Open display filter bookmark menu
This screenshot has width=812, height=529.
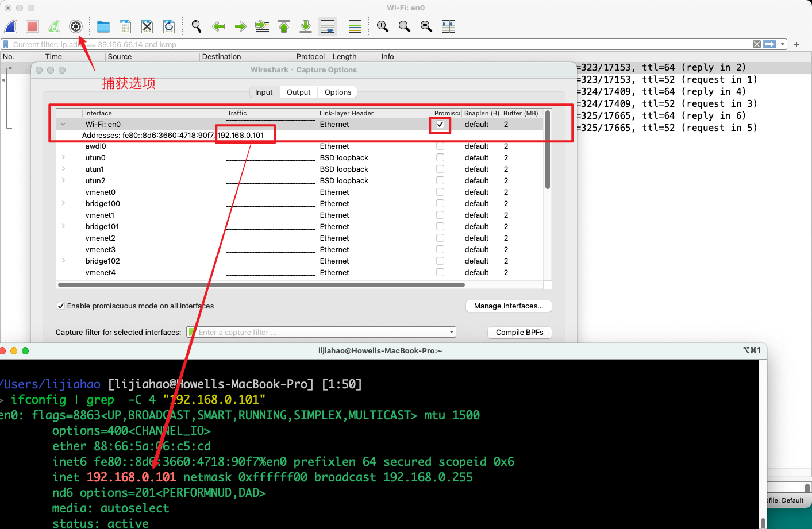(6, 44)
